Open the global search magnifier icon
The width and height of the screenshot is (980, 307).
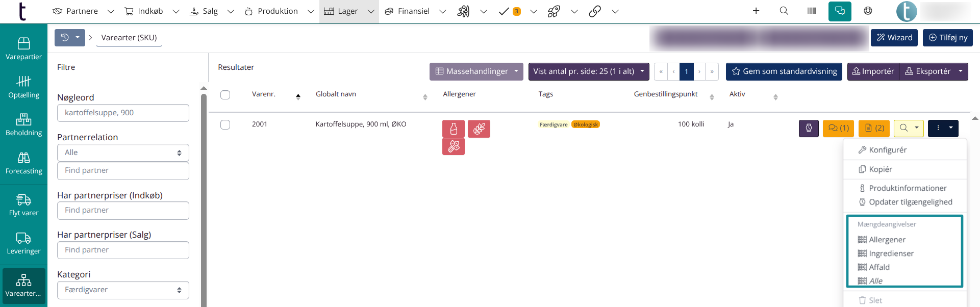coord(784,11)
